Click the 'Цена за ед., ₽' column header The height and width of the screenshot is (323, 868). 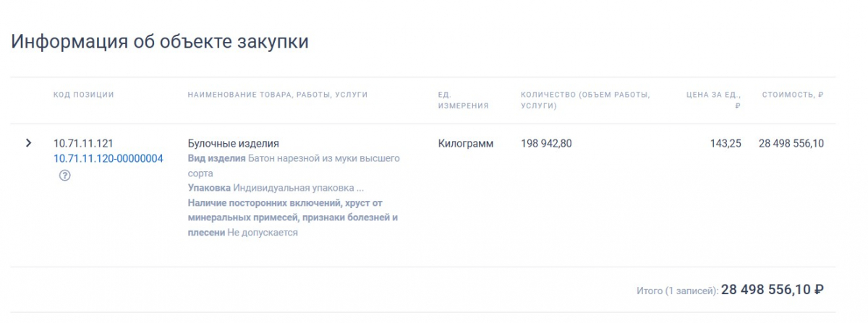(x=713, y=100)
